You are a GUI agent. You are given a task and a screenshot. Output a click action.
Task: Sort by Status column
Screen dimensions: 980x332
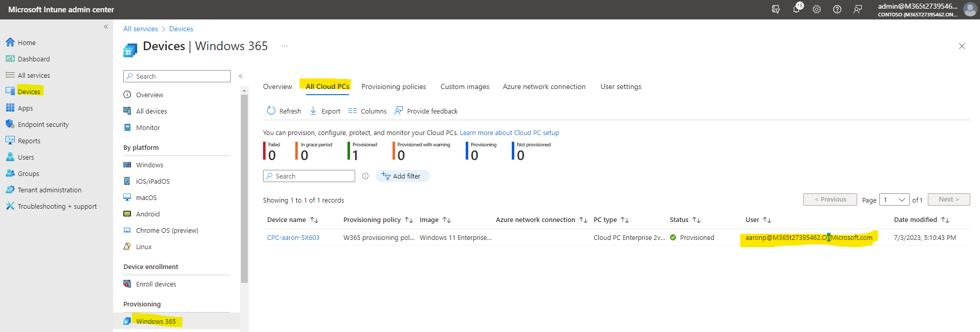coord(685,219)
